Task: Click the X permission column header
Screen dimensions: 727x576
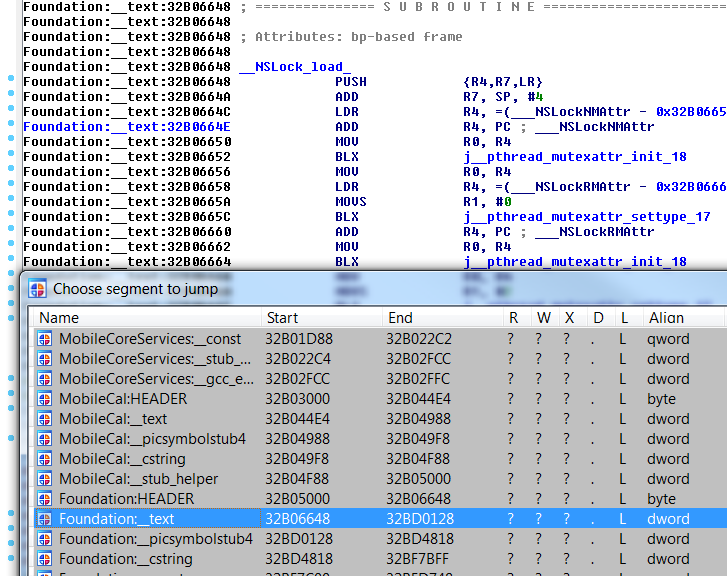Action: click(573, 318)
